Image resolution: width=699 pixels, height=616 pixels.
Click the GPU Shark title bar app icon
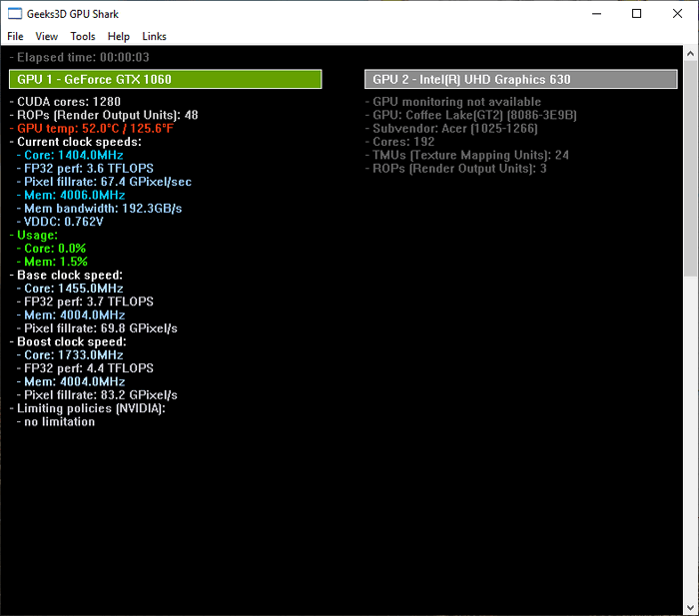(15, 14)
